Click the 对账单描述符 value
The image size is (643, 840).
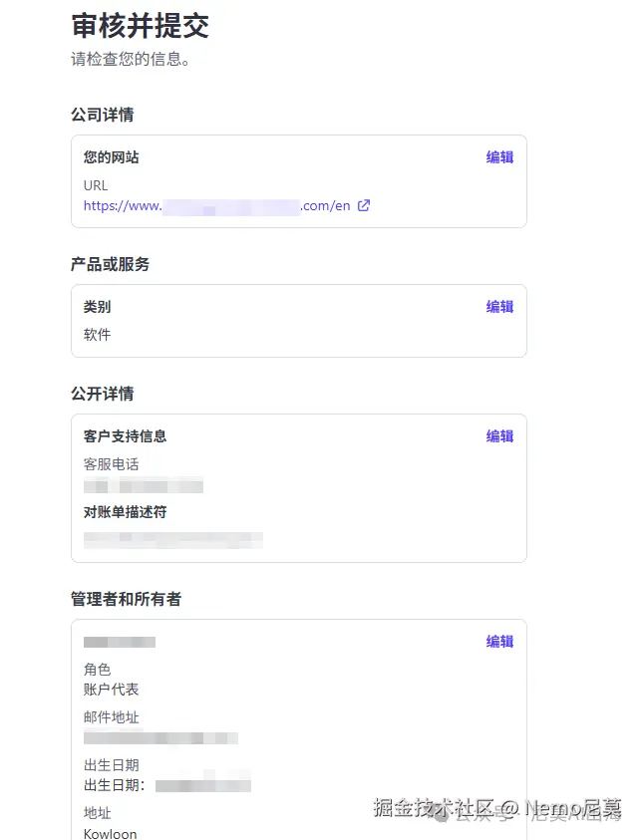[171, 539]
